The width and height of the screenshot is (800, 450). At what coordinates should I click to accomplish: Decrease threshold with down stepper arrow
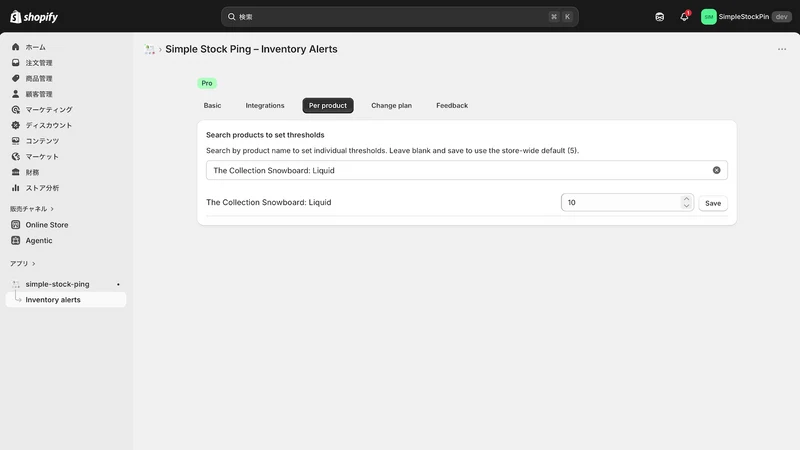click(x=686, y=206)
